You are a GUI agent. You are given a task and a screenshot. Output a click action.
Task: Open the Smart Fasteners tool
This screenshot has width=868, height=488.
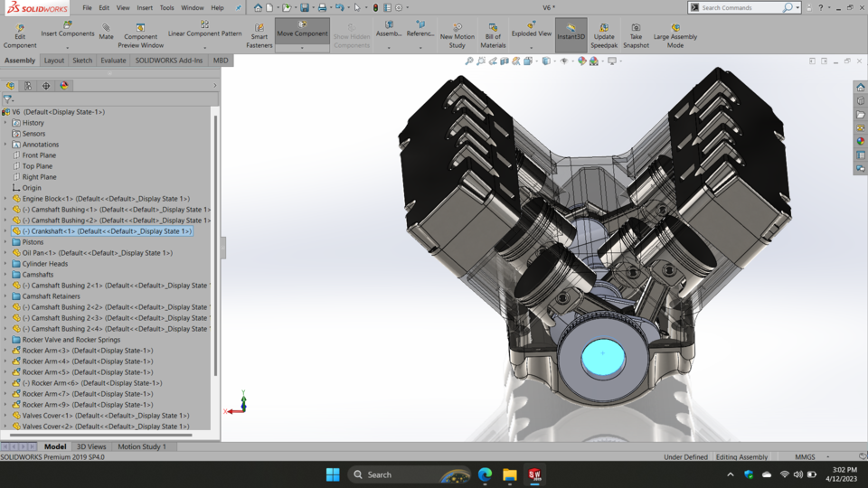click(x=259, y=36)
